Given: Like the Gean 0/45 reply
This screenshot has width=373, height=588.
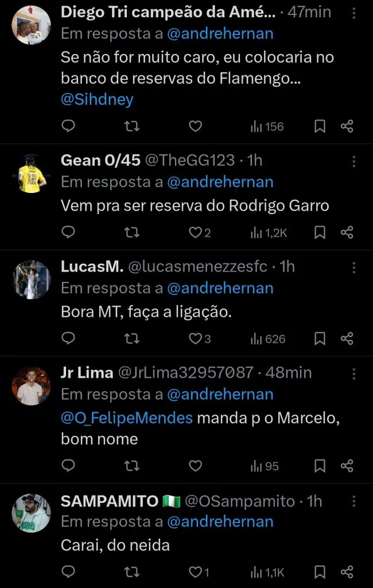Looking at the screenshot, I should coord(195,233).
